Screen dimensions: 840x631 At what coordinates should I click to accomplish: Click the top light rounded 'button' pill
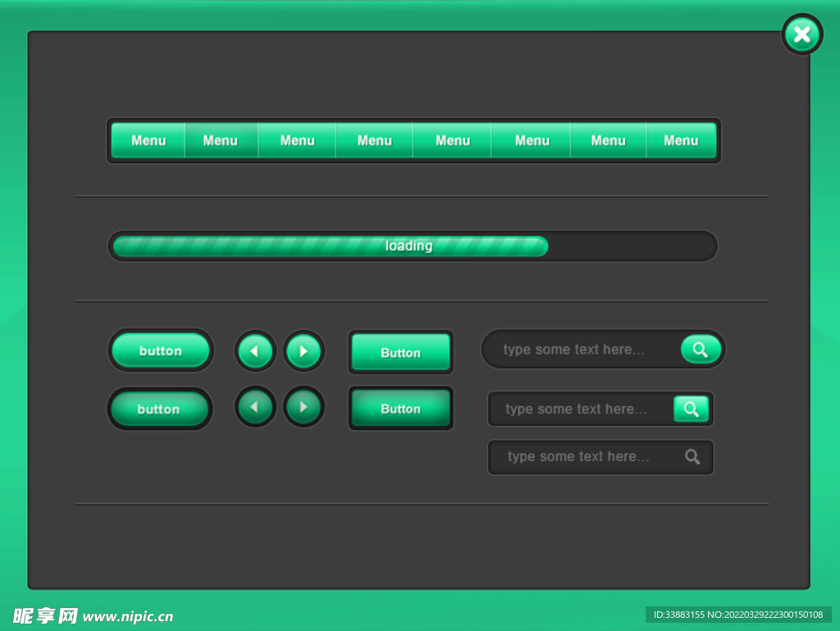[161, 350]
